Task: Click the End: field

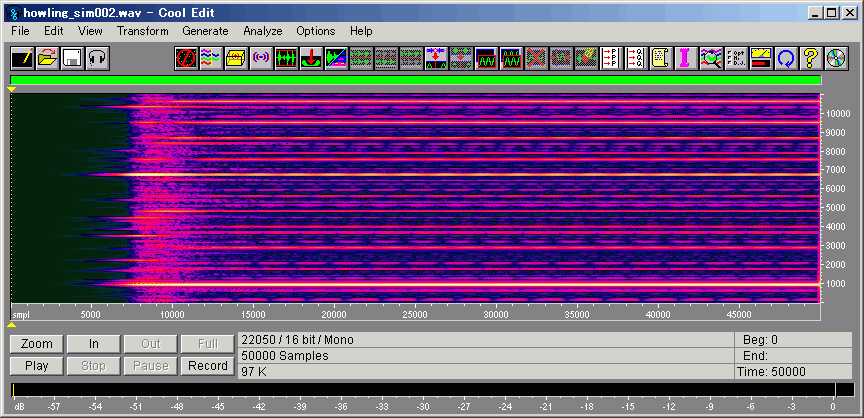Action: [793, 356]
